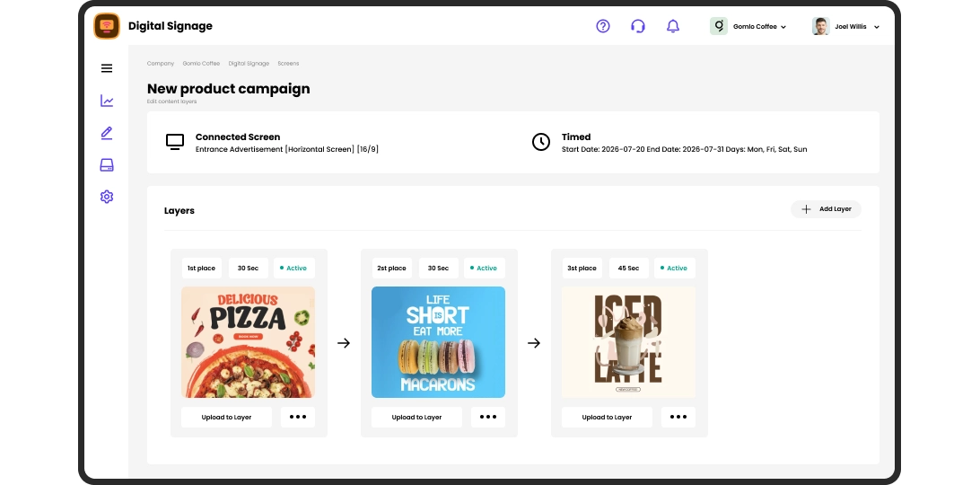Viewport: 980px width, 485px height.
Task: Toggle Active status on the iced latte layer
Action: pyautogui.click(x=674, y=268)
